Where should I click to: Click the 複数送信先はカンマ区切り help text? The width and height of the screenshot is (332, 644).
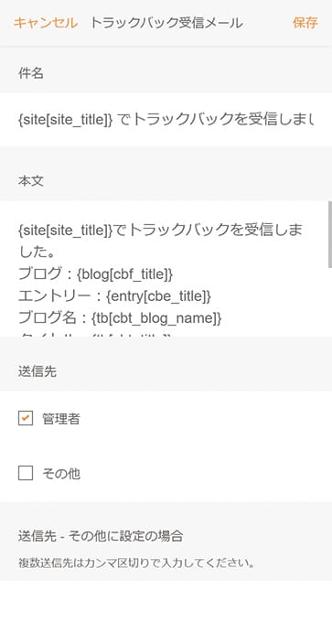tap(136, 563)
